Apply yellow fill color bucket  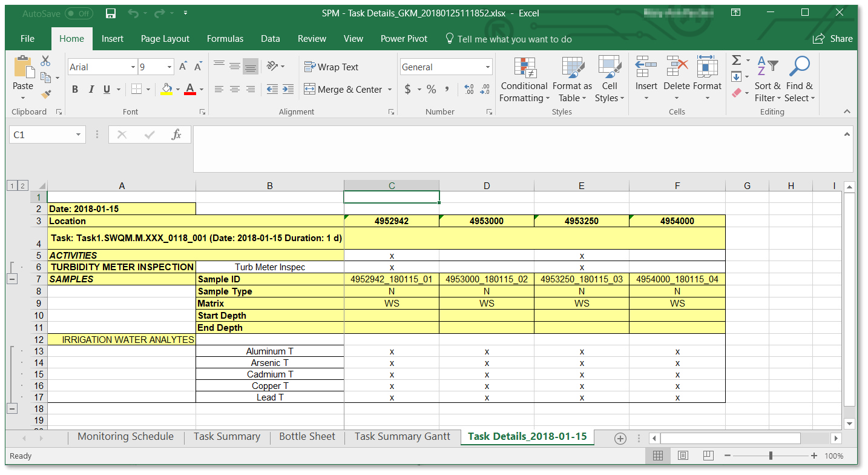coord(167,90)
